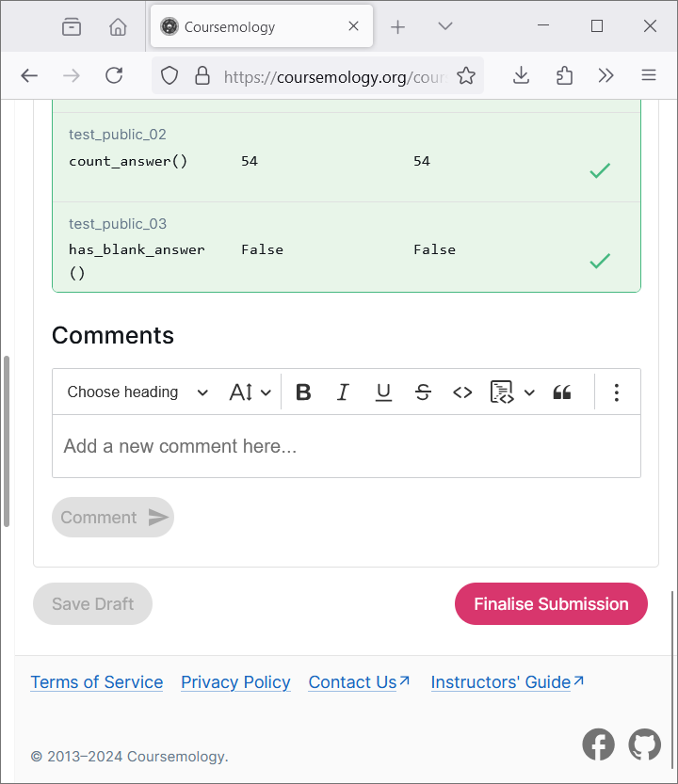Viewport: 678px width, 784px height.
Task: Expand the insert code block dropdown
Action: (529, 392)
